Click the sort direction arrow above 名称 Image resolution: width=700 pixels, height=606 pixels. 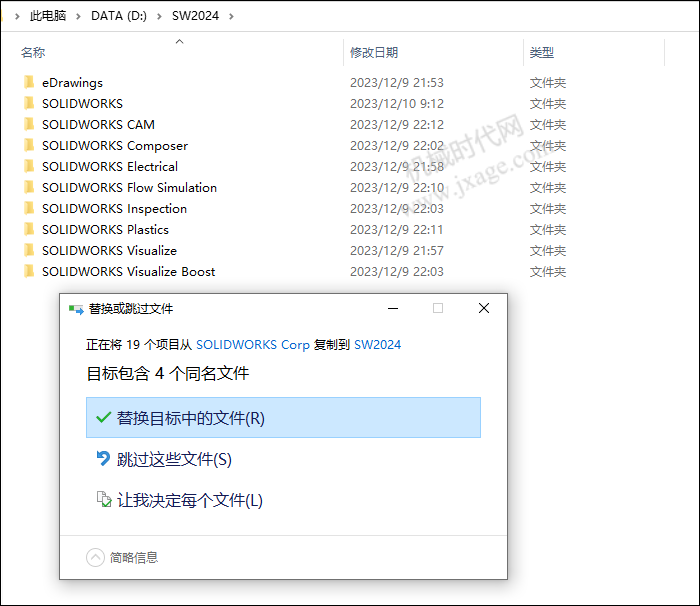coord(179,42)
